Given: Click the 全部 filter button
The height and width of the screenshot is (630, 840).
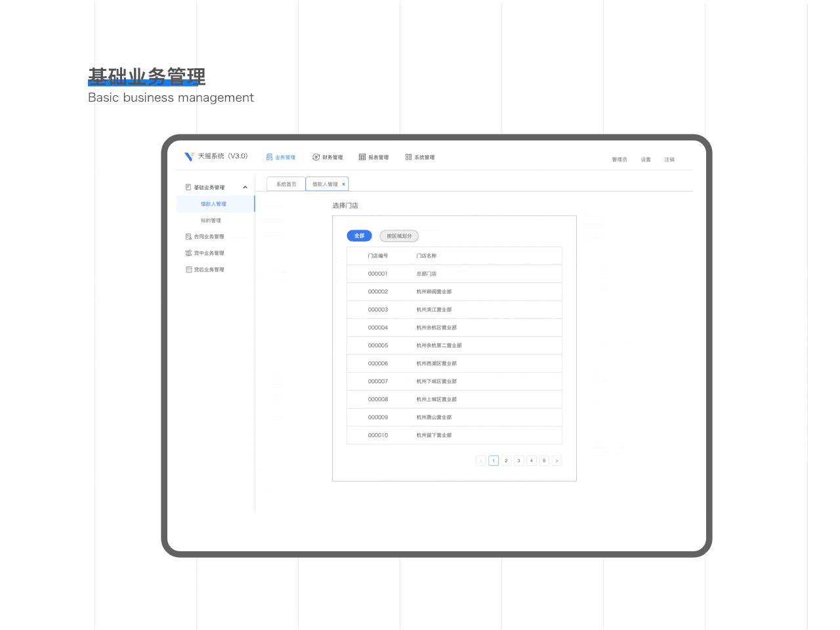Looking at the screenshot, I should tap(359, 236).
